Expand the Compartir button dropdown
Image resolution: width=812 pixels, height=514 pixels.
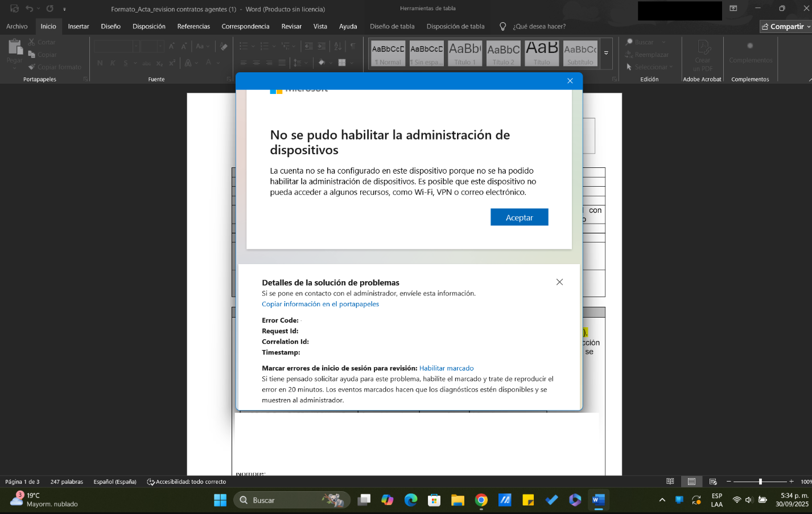[x=808, y=27]
